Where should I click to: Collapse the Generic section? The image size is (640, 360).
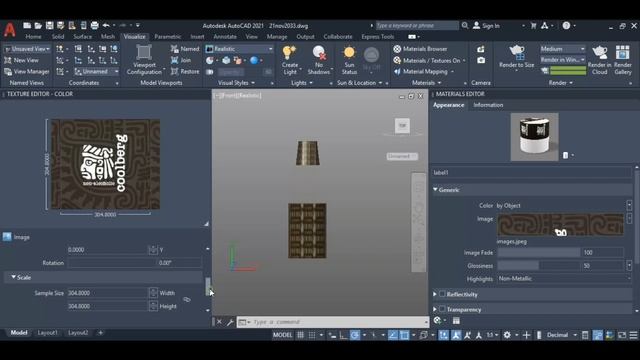pos(436,189)
